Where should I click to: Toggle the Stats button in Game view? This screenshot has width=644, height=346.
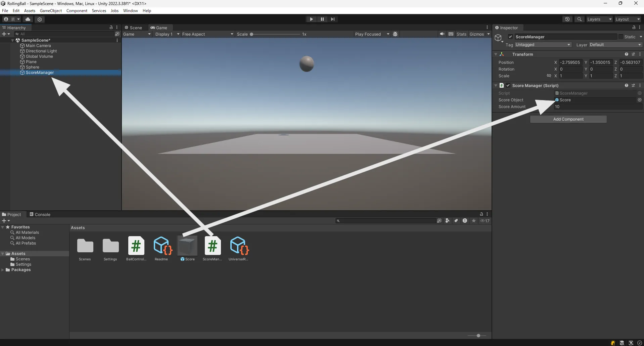click(461, 34)
